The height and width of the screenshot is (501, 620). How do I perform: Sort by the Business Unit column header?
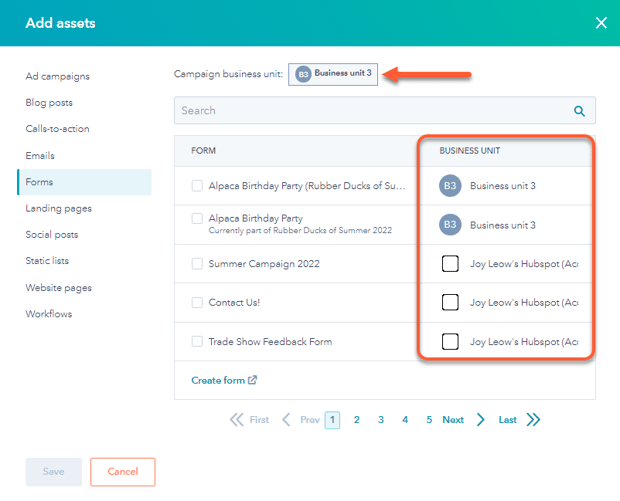[470, 151]
